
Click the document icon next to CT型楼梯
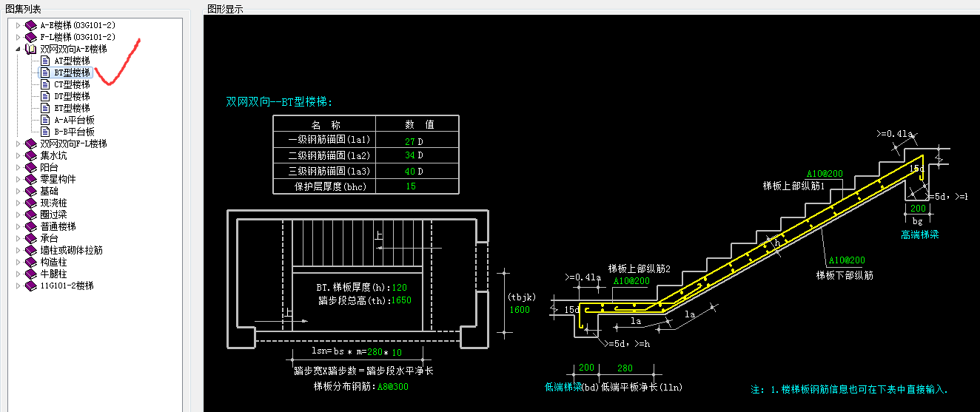(x=45, y=84)
